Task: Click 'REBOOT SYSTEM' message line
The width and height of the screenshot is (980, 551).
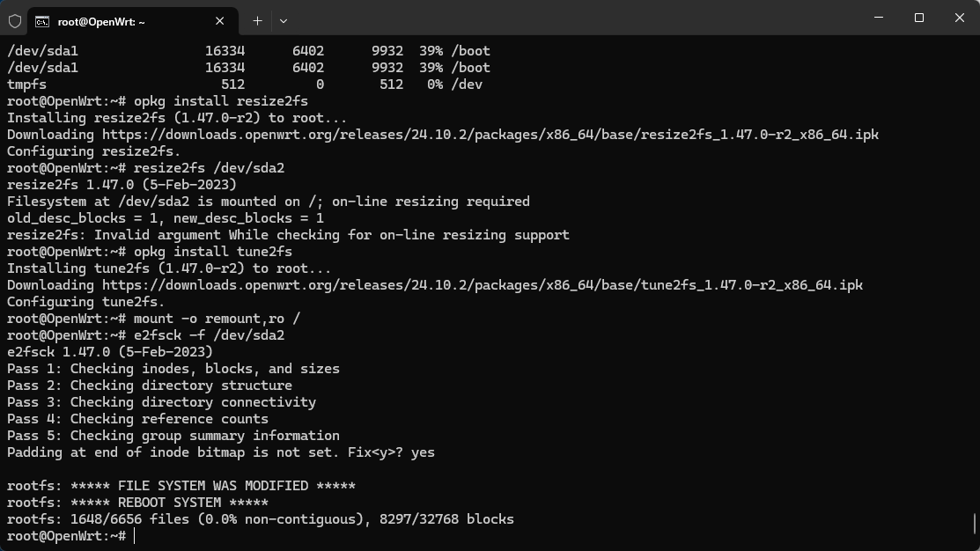Action: [x=137, y=503]
